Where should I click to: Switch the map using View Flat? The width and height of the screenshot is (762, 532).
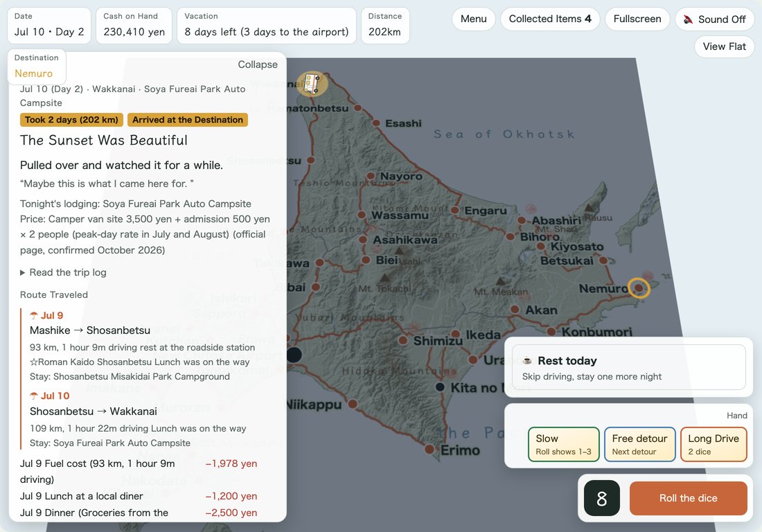(724, 46)
